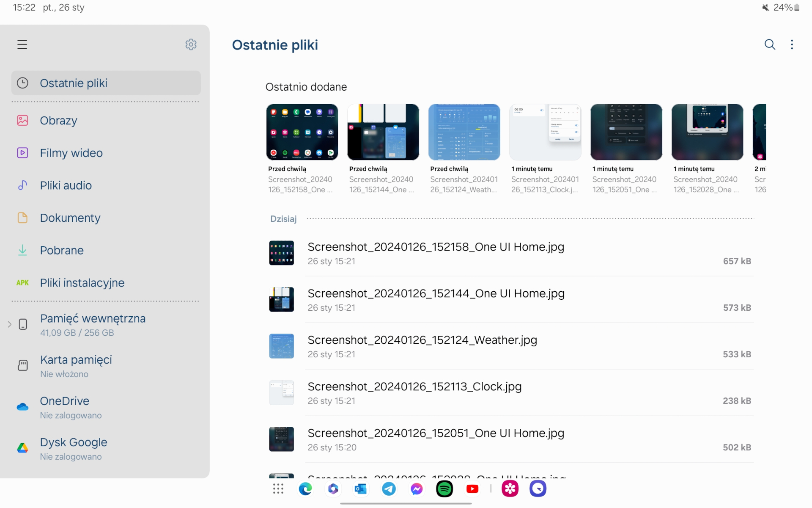Open the app drawer grid icon

coord(278,489)
